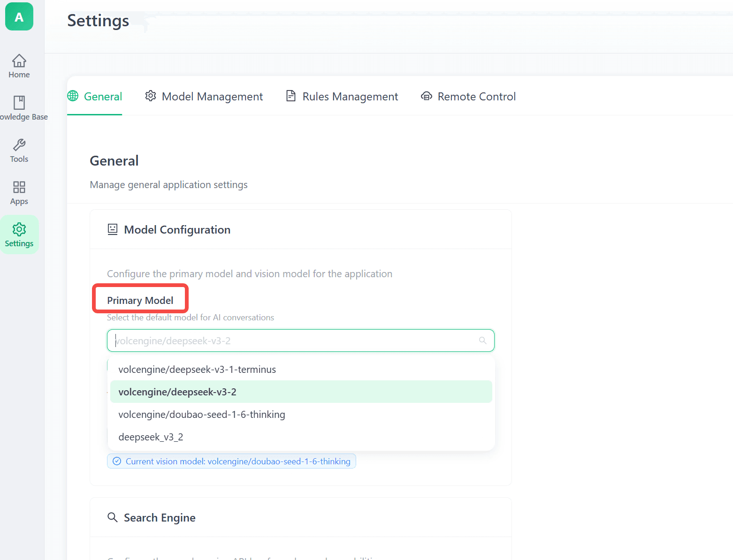Click the search icon in model field
Screen dimensions: 733x560
tap(482, 341)
